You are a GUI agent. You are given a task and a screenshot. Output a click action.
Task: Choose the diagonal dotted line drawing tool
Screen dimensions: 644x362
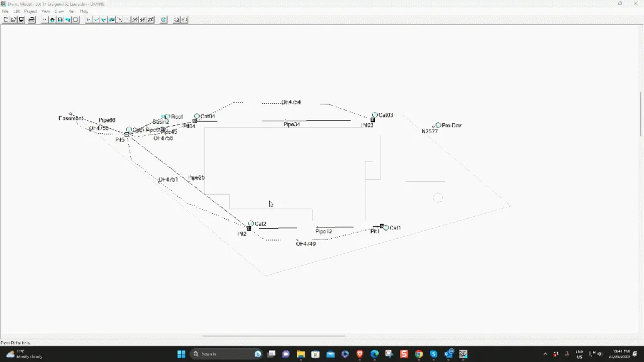click(x=127, y=19)
